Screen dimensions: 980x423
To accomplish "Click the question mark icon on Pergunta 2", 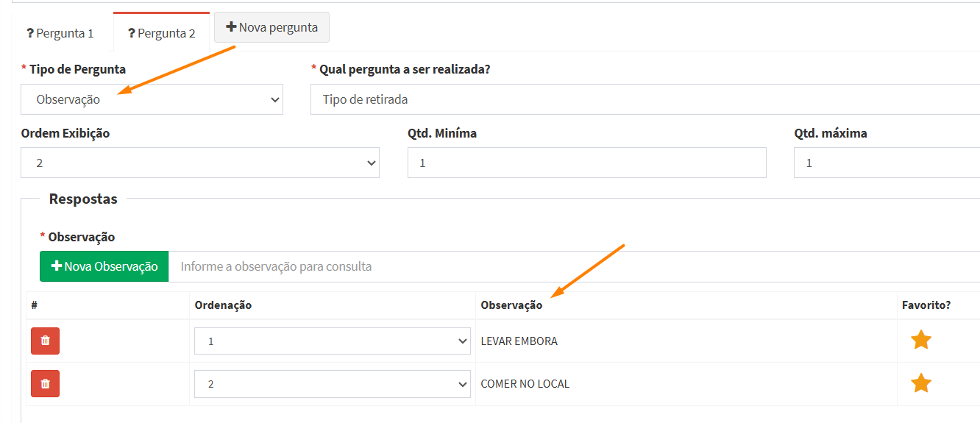I will click(132, 33).
